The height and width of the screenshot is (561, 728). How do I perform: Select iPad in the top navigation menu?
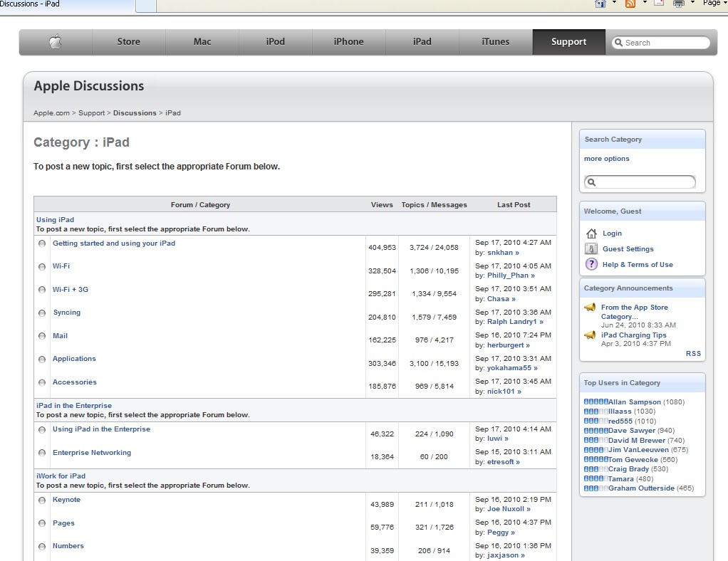[422, 42]
